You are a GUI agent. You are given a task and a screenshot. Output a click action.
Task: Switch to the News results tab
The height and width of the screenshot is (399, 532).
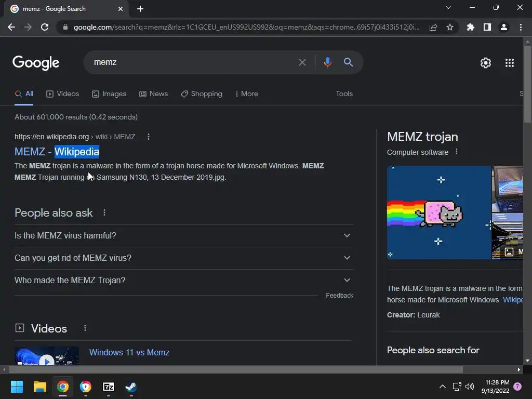coord(154,94)
